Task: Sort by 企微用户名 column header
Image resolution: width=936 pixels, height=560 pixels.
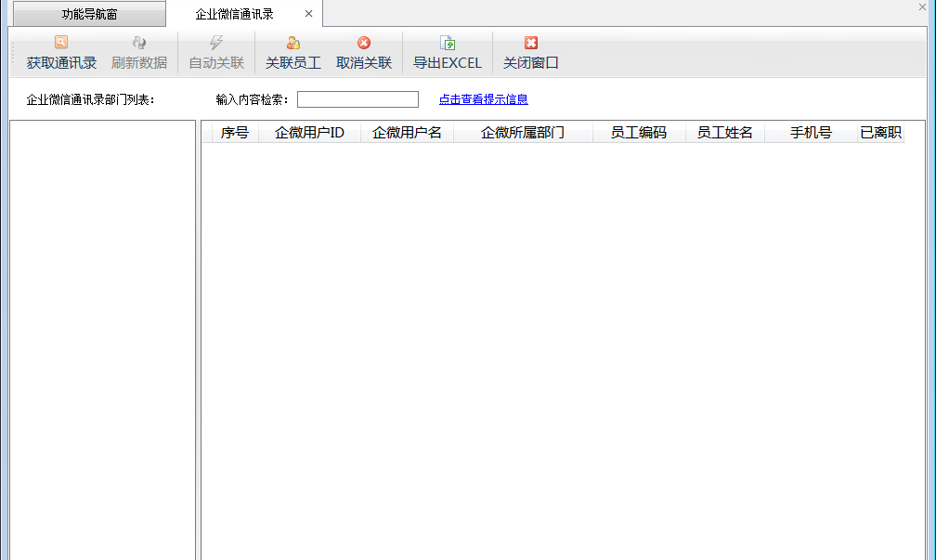Action: (x=407, y=133)
